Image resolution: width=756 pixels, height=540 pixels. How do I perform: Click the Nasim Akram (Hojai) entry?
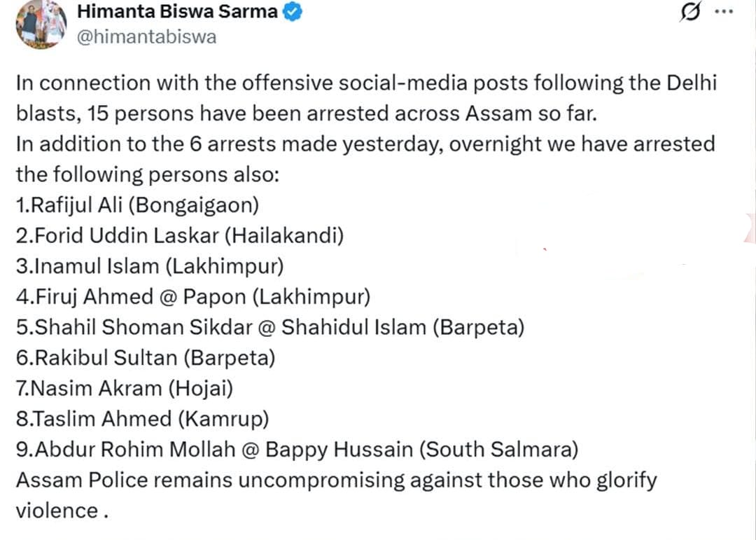pyautogui.click(x=124, y=388)
